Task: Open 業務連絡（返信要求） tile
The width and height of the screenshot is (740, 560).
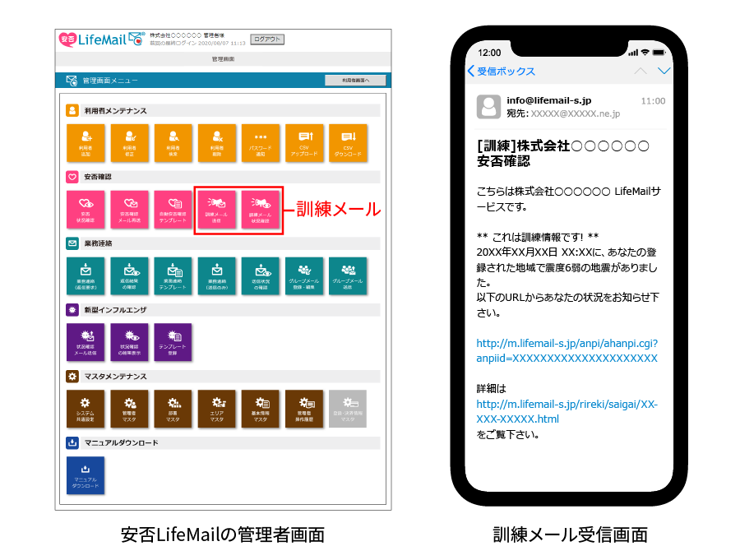Action: [x=86, y=276]
